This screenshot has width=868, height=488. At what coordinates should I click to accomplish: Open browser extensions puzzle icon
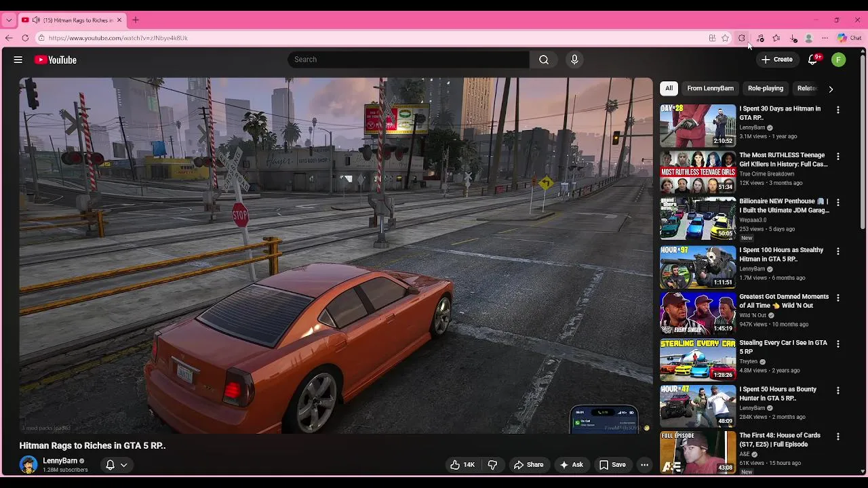click(x=742, y=38)
